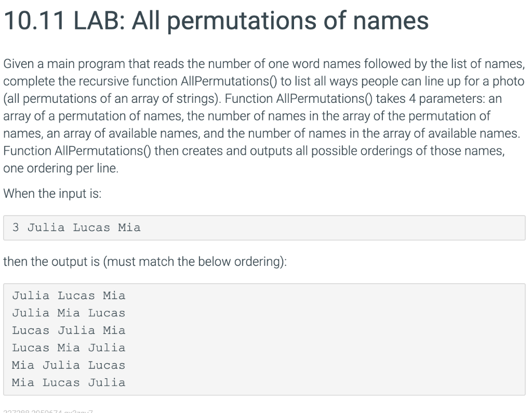The height and width of the screenshot is (413, 532).
Task: Click the heading '10.11 LAB: All permutations of names'
Action: pos(216,21)
